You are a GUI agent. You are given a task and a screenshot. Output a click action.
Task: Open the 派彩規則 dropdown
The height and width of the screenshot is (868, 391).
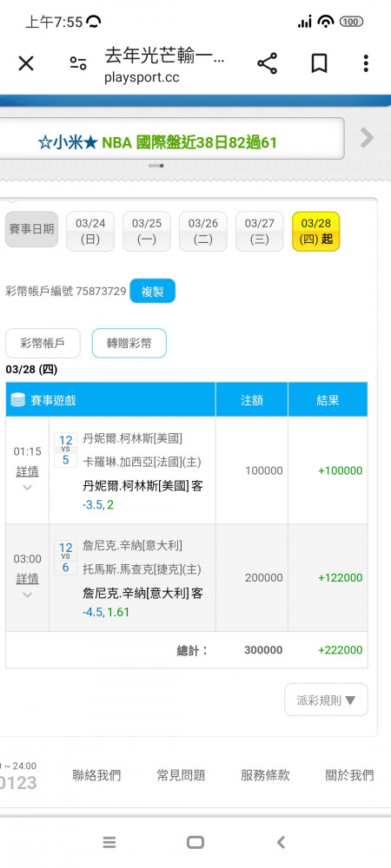coord(326,700)
